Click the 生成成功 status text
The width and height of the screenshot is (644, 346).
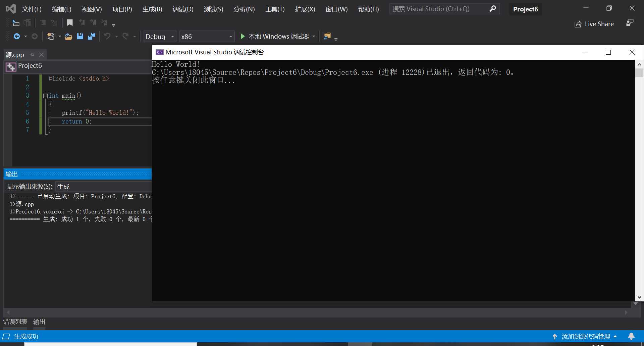(x=26, y=336)
